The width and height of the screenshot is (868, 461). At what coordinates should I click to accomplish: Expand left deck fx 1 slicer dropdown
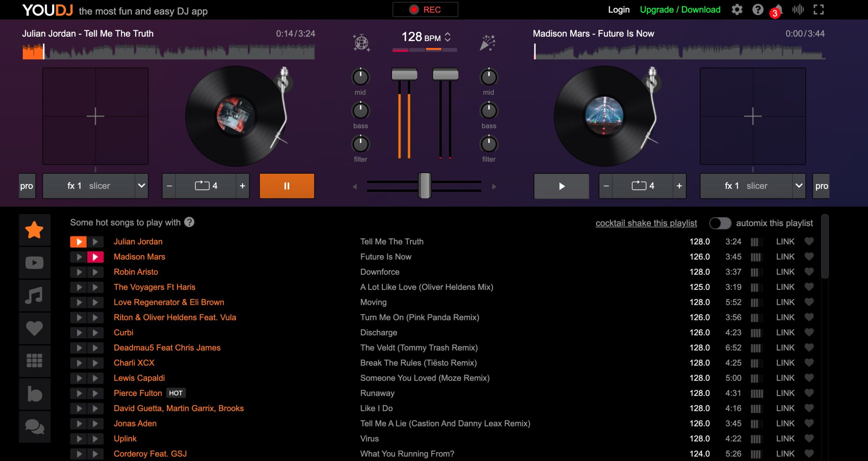141,186
